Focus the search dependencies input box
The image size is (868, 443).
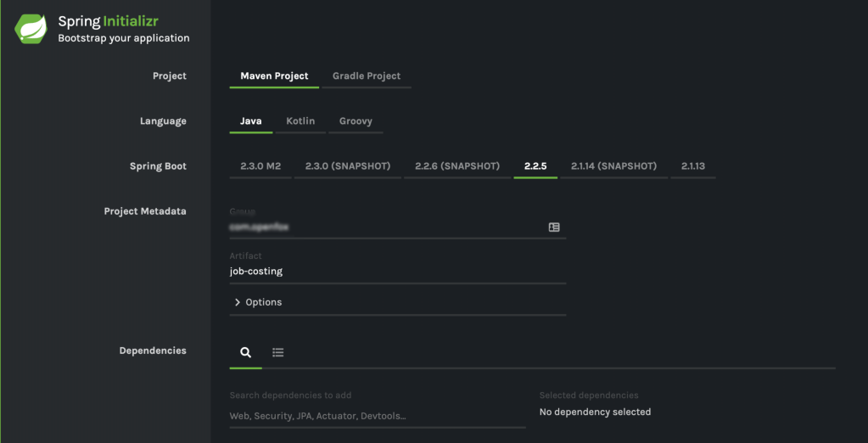click(377, 416)
